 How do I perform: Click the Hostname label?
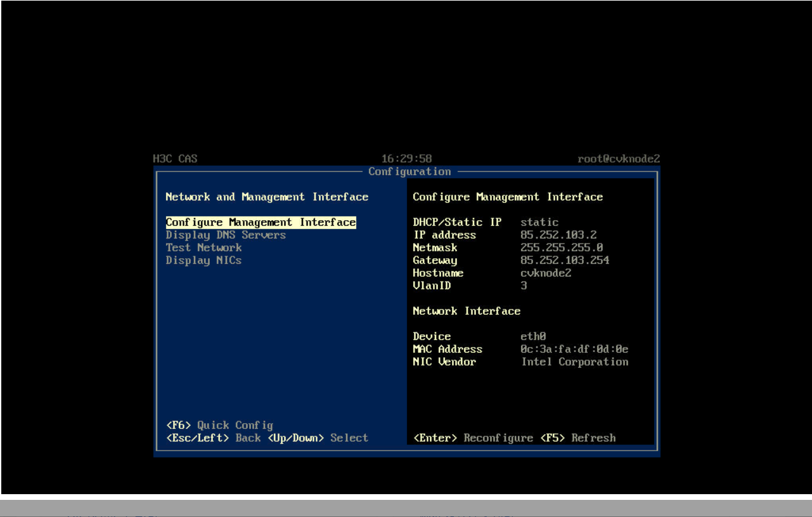click(x=438, y=273)
